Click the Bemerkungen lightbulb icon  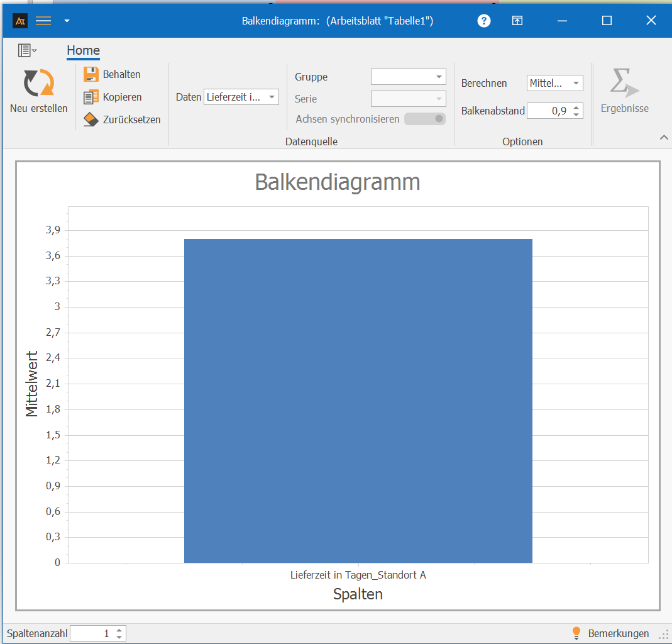[576, 633]
